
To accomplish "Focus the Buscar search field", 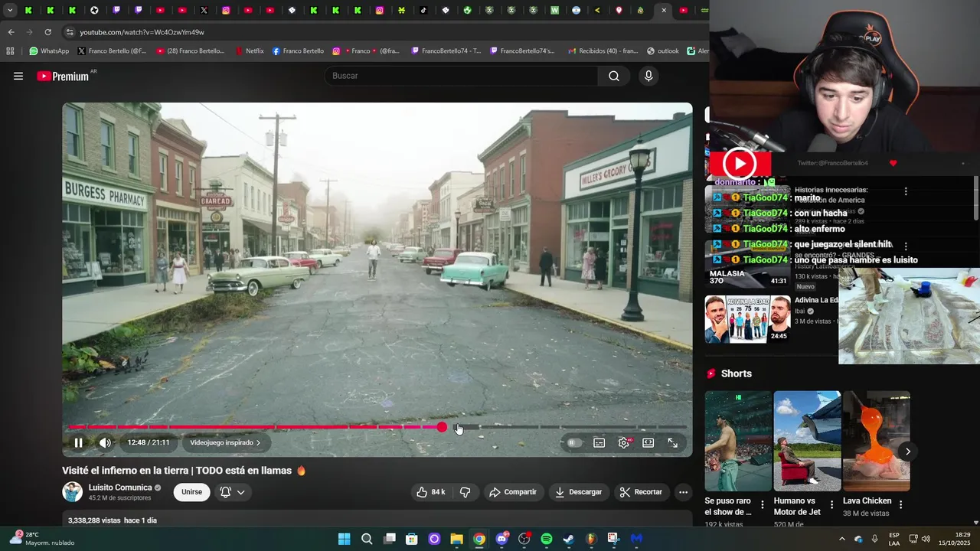I will pyautogui.click(x=461, y=76).
